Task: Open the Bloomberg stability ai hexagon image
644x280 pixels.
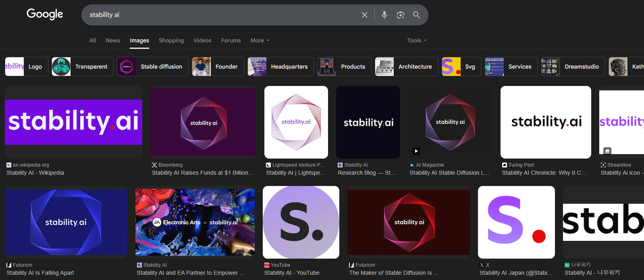Action: (x=203, y=122)
